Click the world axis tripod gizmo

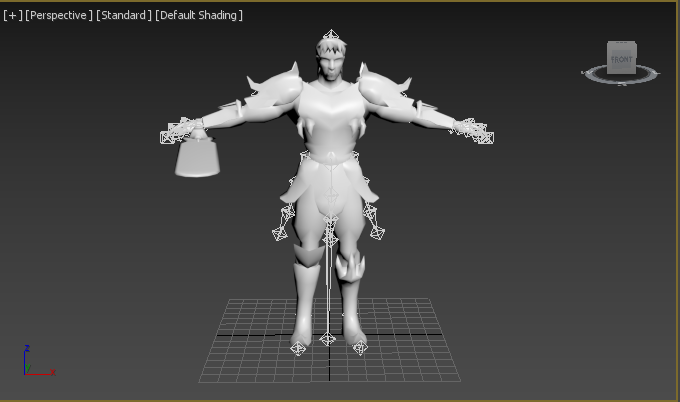(39, 361)
